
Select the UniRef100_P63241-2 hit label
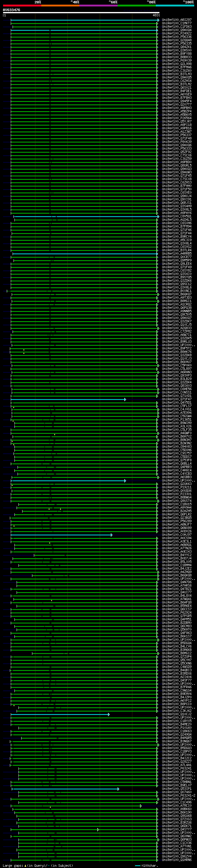click(x=179, y=796)
